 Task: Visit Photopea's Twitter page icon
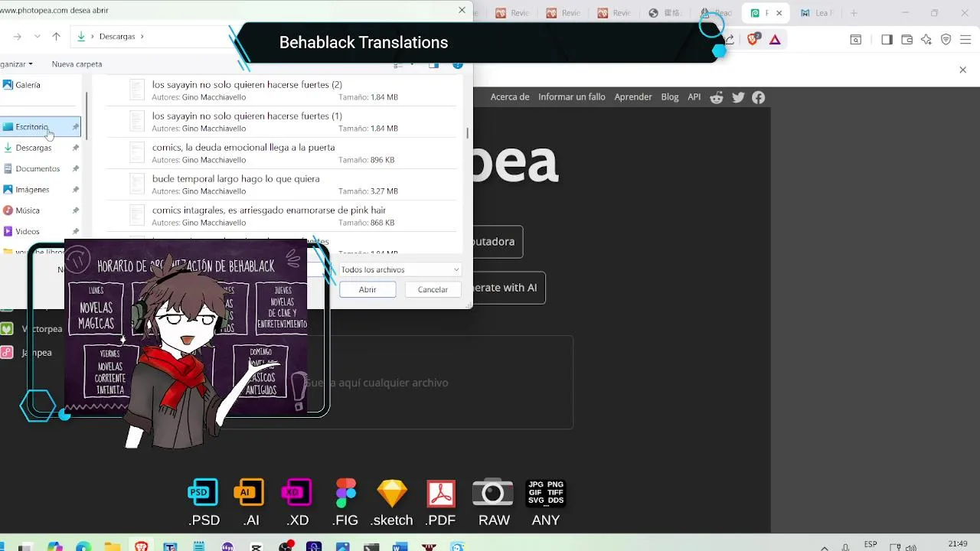click(x=738, y=97)
